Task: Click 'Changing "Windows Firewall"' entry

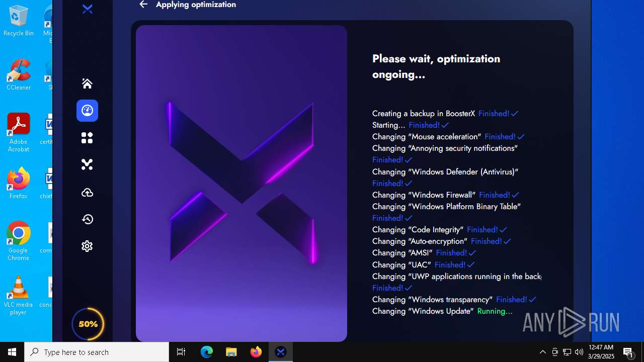Action: tap(424, 195)
